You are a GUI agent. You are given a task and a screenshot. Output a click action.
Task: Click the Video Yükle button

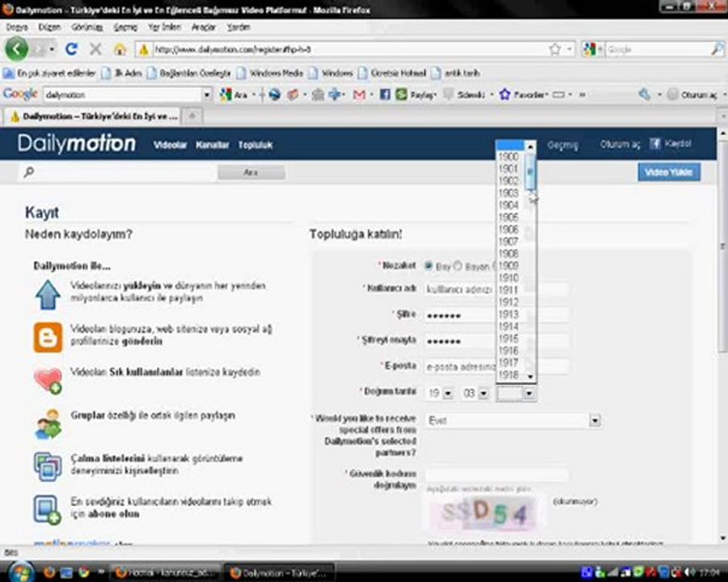[669, 172]
